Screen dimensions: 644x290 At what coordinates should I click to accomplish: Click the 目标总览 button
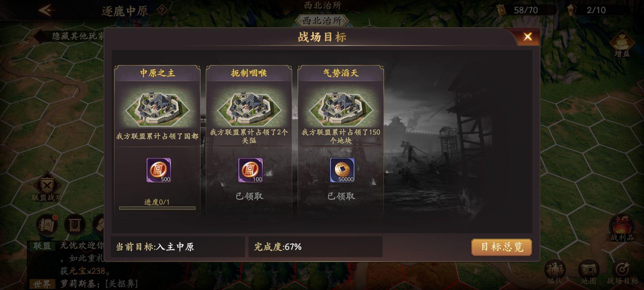[x=501, y=247]
